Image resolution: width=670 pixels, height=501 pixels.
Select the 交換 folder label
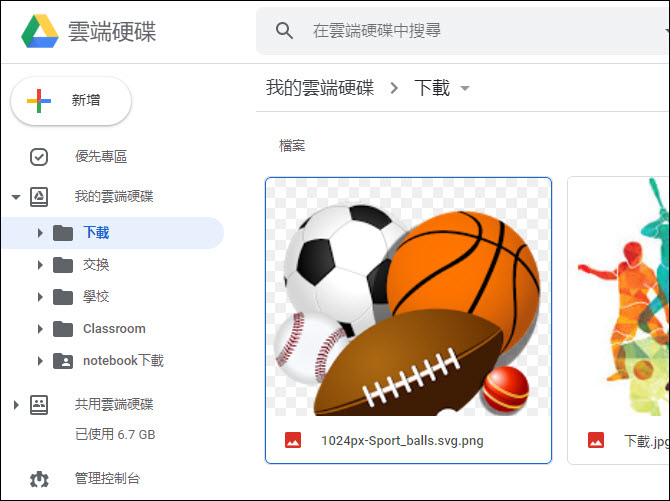(x=96, y=265)
